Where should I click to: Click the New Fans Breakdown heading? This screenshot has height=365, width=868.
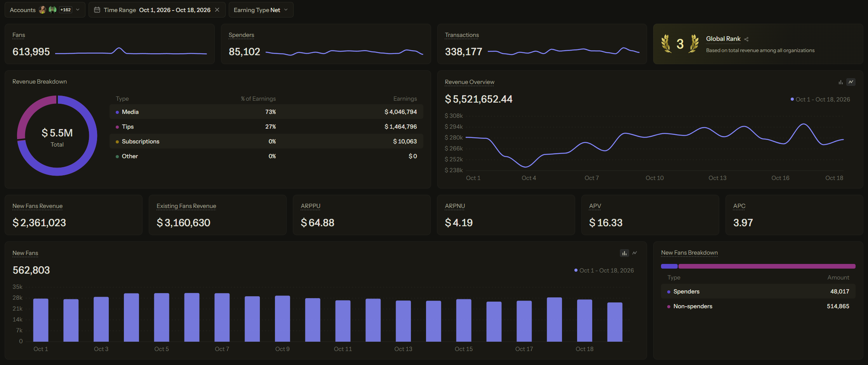[689, 253]
